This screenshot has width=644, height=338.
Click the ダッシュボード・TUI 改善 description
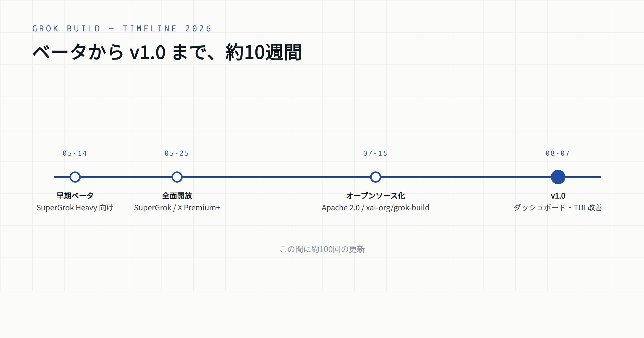coord(558,208)
